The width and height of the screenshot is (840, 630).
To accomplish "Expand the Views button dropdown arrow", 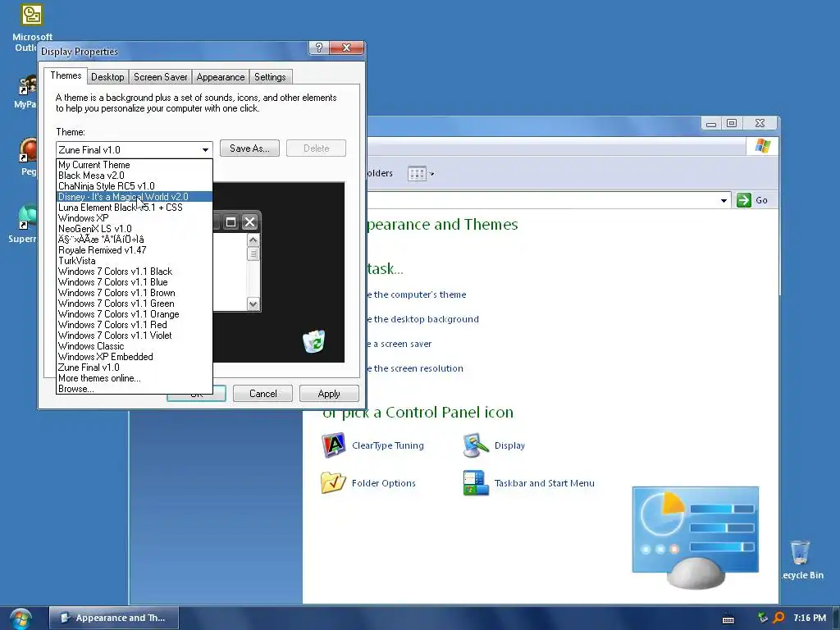I will tap(431, 174).
